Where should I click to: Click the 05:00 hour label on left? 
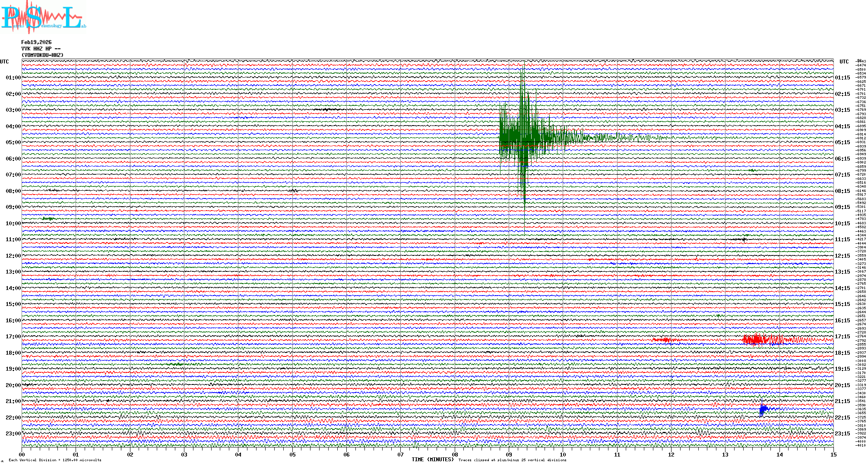pyautogui.click(x=13, y=142)
